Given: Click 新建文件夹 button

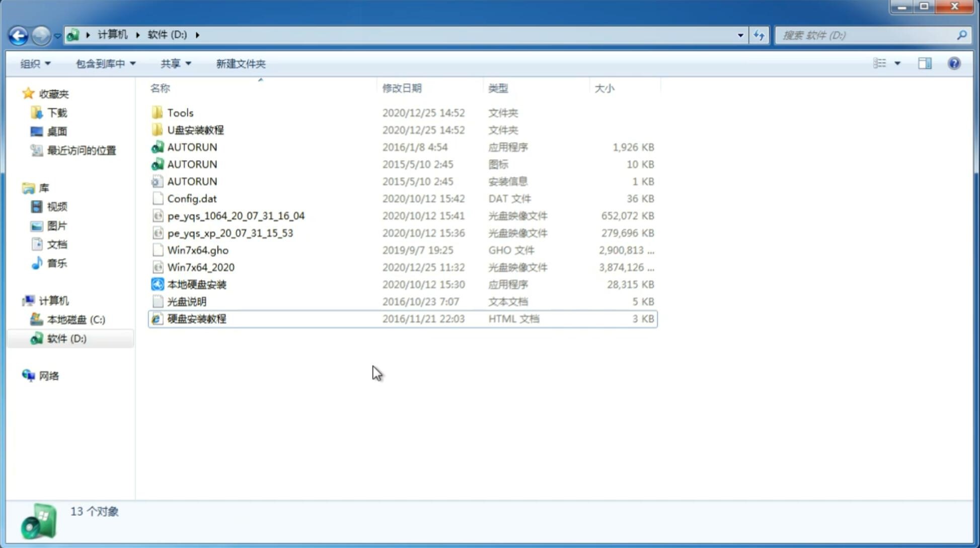Looking at the screenshot, I should pos(240,63).
